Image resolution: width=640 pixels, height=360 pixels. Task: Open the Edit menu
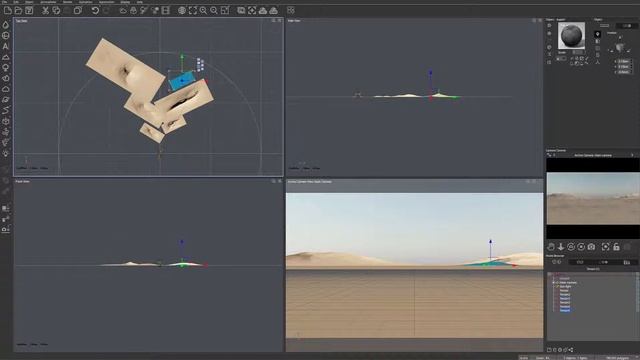pos(16,2)
